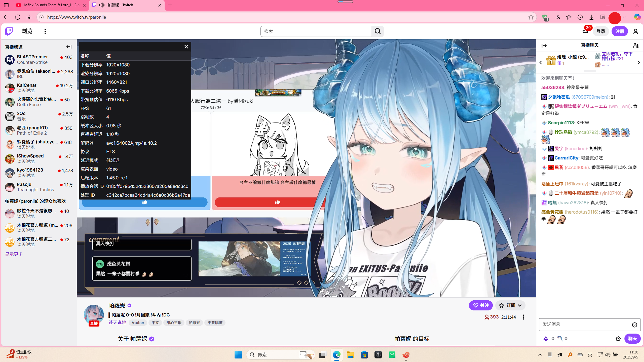Click the verified badge next to 帕蘿妮

(129, 305)
